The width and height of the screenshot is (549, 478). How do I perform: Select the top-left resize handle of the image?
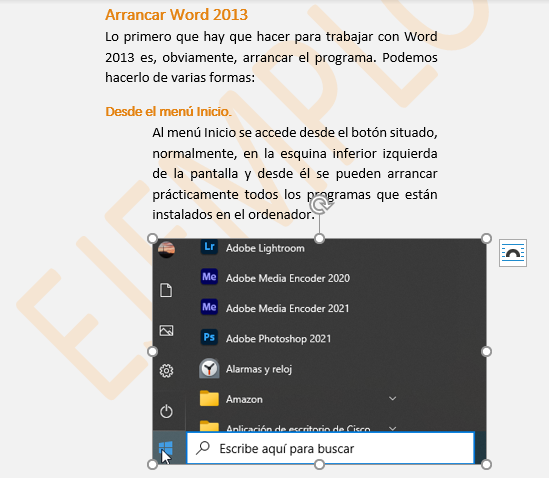coord(152,238)
